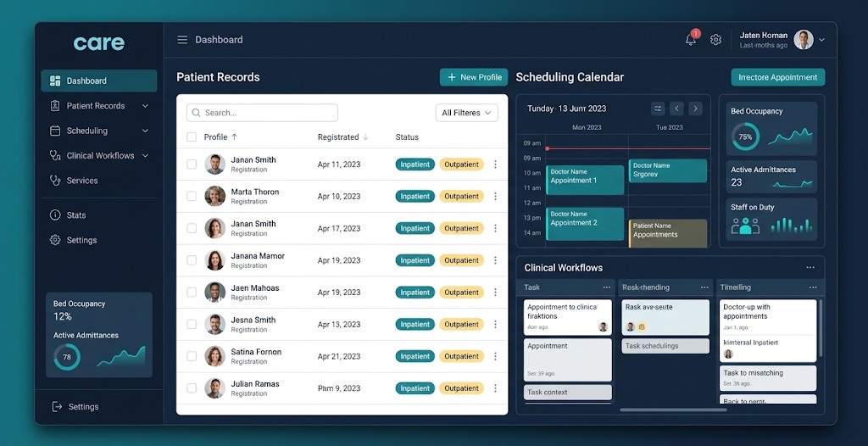Open row options for Marta Thoron

pos(495,196)
